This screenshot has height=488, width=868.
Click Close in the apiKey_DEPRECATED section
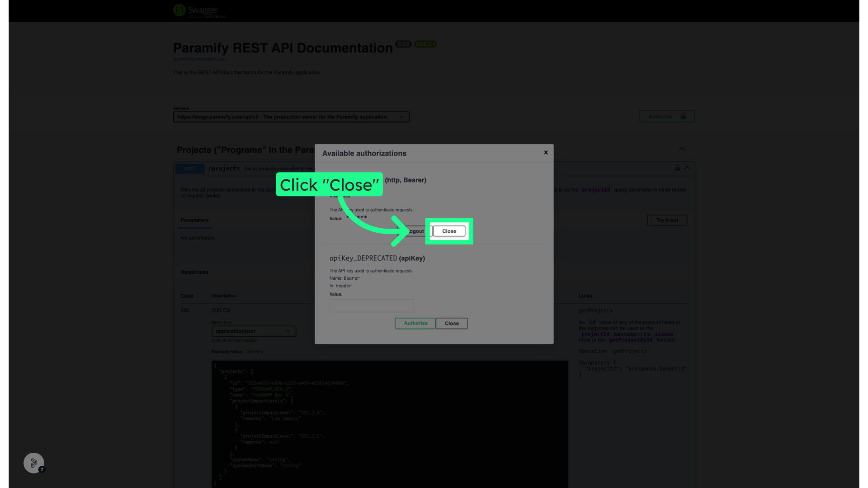click(452, 324)
